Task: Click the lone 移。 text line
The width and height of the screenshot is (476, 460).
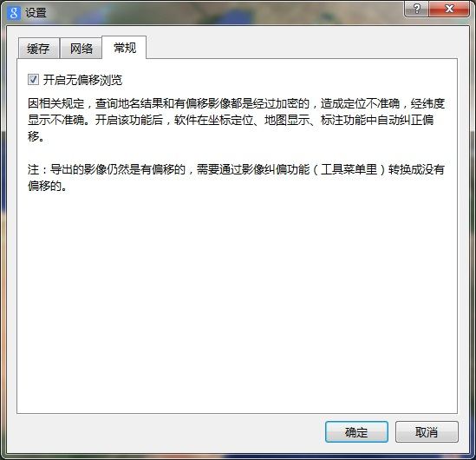Action: click(36, 136)
